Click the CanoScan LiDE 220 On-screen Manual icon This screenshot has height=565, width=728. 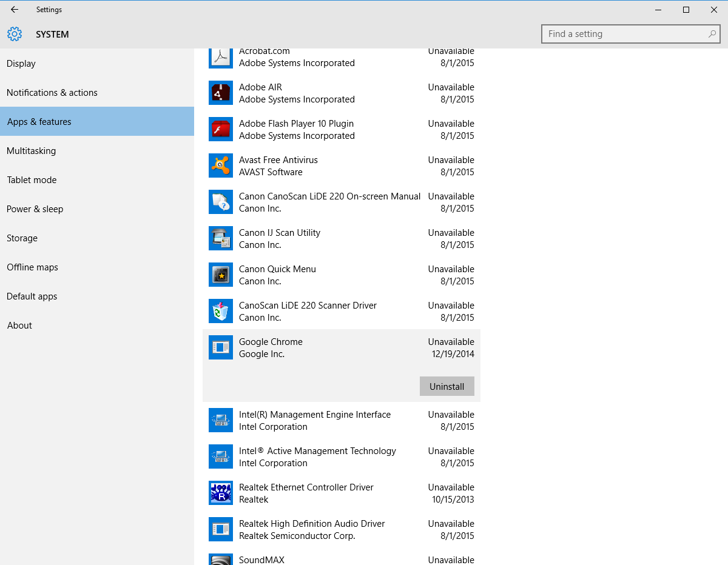pyautogui.click(x=221, y=202)
